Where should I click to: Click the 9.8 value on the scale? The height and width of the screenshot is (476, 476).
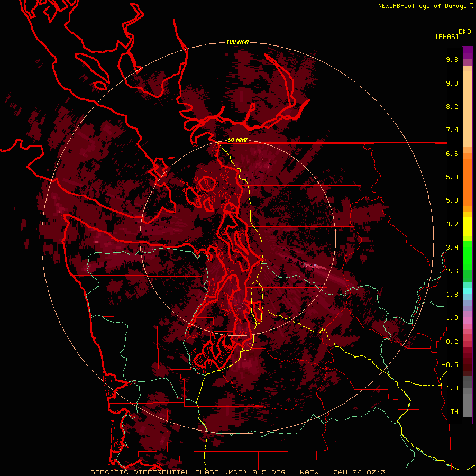[x=452, y=59]
